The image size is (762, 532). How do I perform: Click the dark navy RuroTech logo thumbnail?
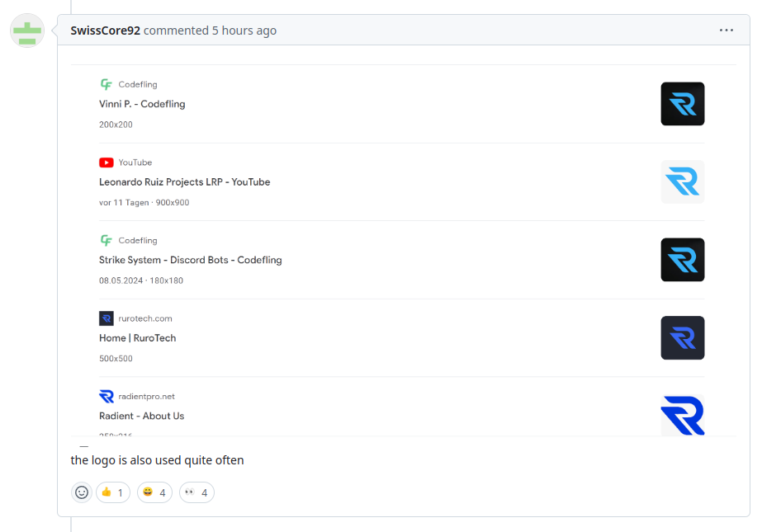(682, 338)
